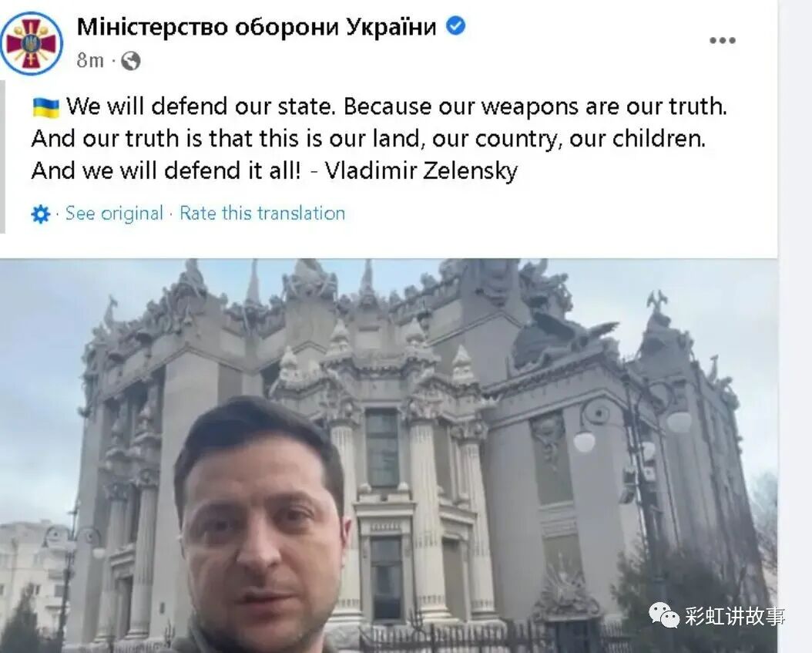Click the 8m post timestamp

[x=90, y=61]
